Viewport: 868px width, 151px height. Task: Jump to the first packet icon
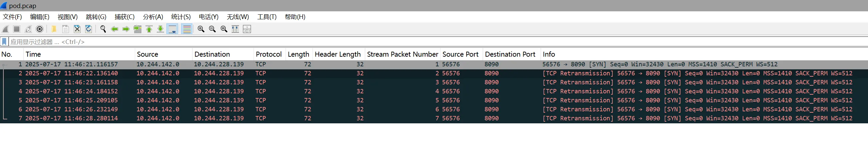[149, 29]
